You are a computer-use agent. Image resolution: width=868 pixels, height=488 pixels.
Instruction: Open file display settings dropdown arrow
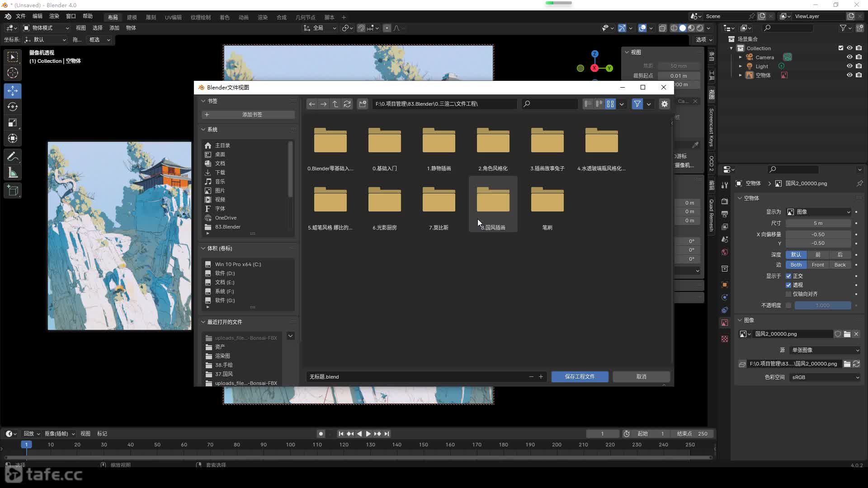pyautogui.click(x=622, y=104)
